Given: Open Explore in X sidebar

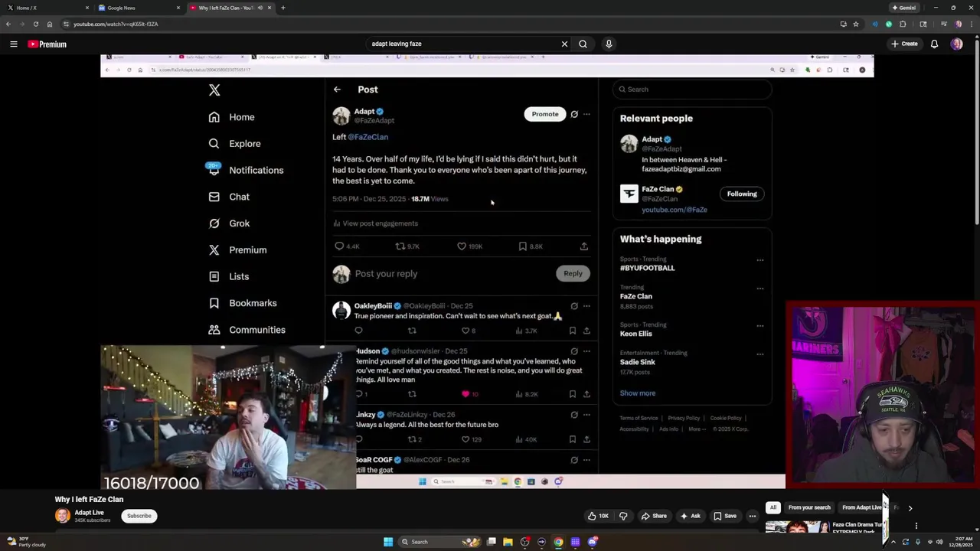Looking at the screenshot, I should coord(234,144).
